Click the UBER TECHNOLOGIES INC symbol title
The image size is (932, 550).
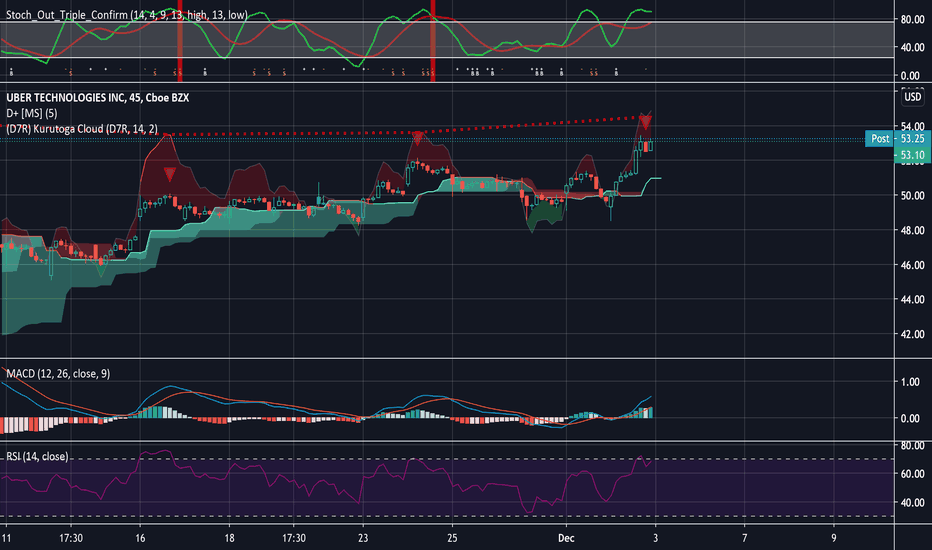[x=97, y=98]
